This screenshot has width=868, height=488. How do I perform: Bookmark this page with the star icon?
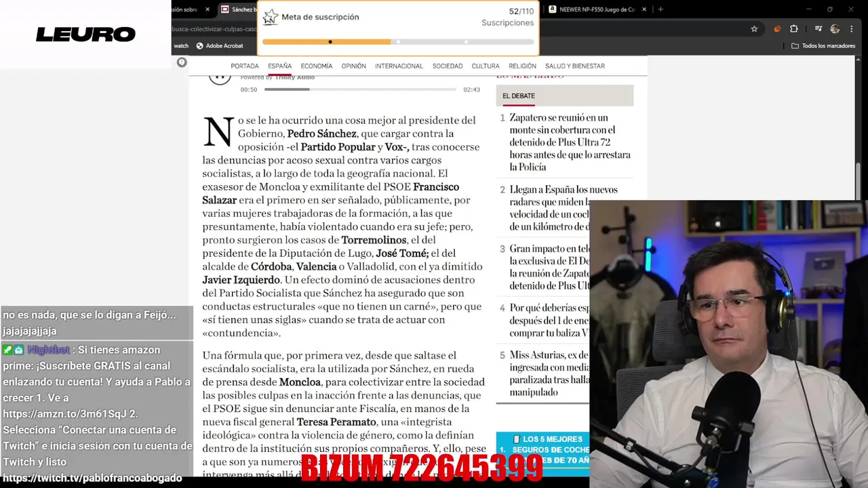pos(754,29)
